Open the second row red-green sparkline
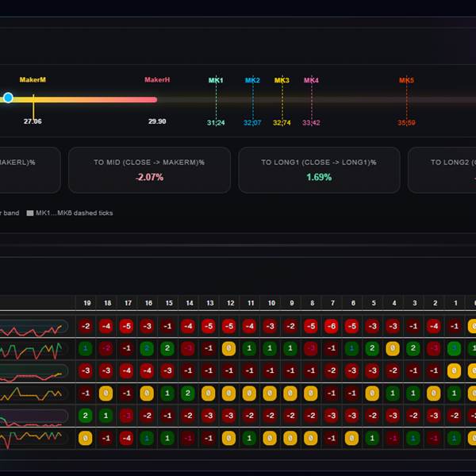Viewport: 476px width, 476px height. (x=33, y=348)
